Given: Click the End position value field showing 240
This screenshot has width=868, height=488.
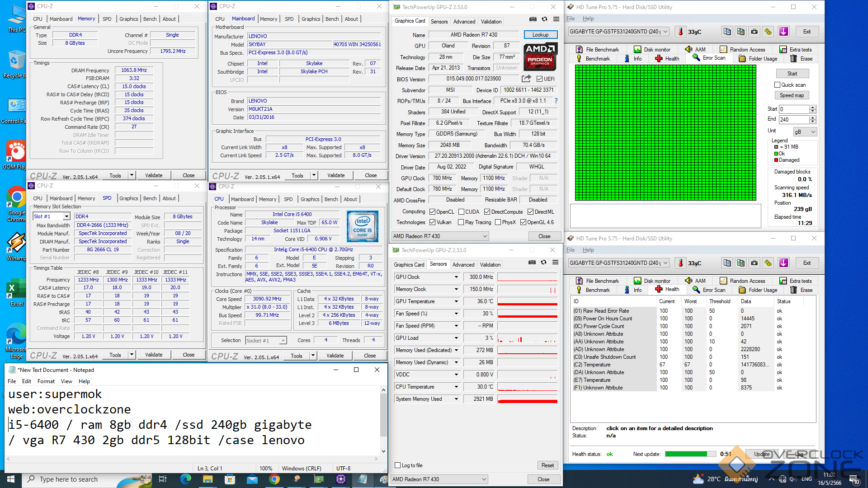Looking at the screenshot, I should [x=793, y=120].
